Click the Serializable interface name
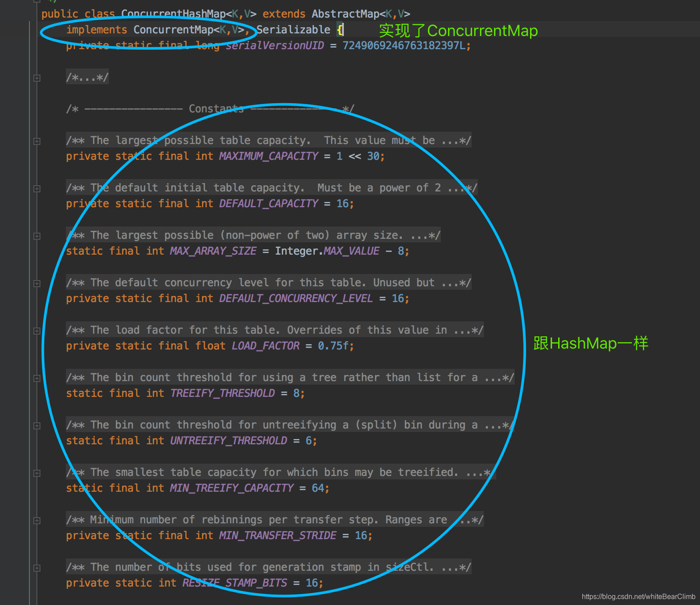The image size is (700, 605). pos(293,30)
